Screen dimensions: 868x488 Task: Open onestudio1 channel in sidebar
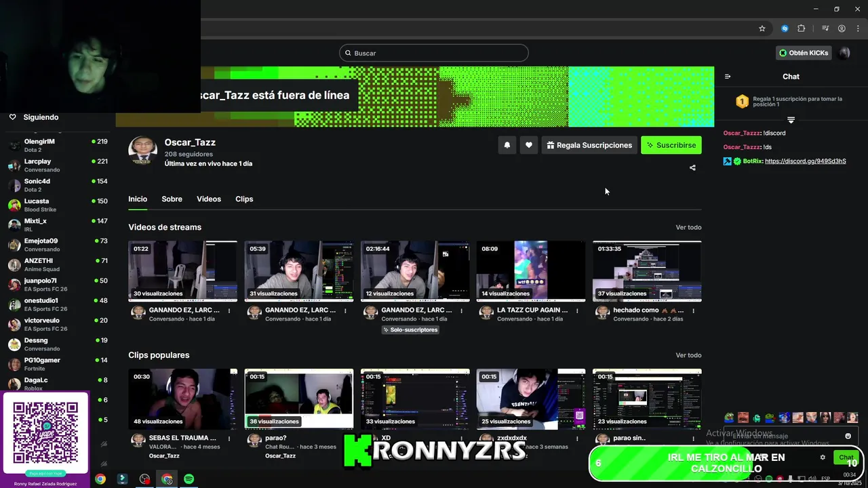tap(58, 304)
